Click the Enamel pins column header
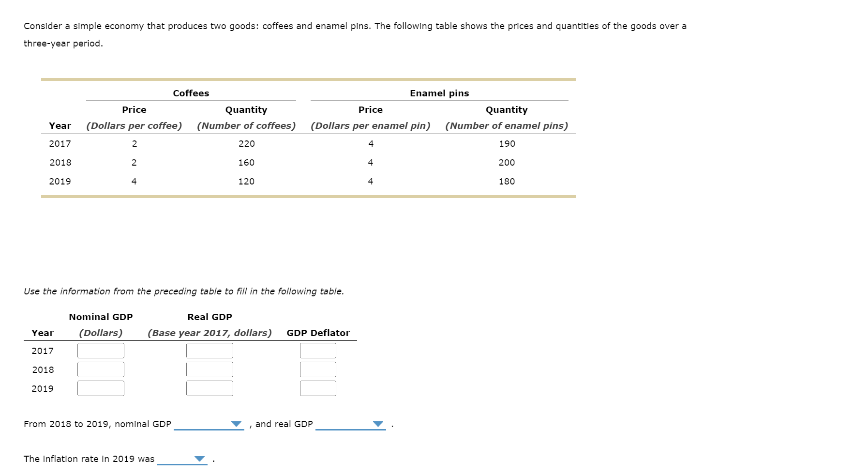The height and width of the screenshot is (476, 868). [438, 93]
